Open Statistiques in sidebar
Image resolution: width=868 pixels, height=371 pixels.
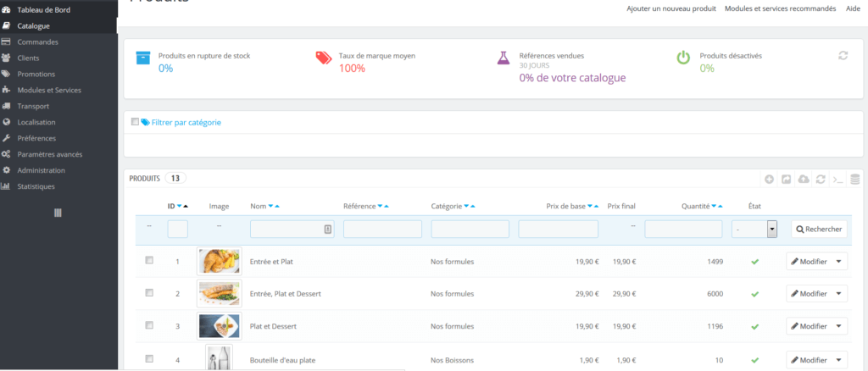point(36,186)
